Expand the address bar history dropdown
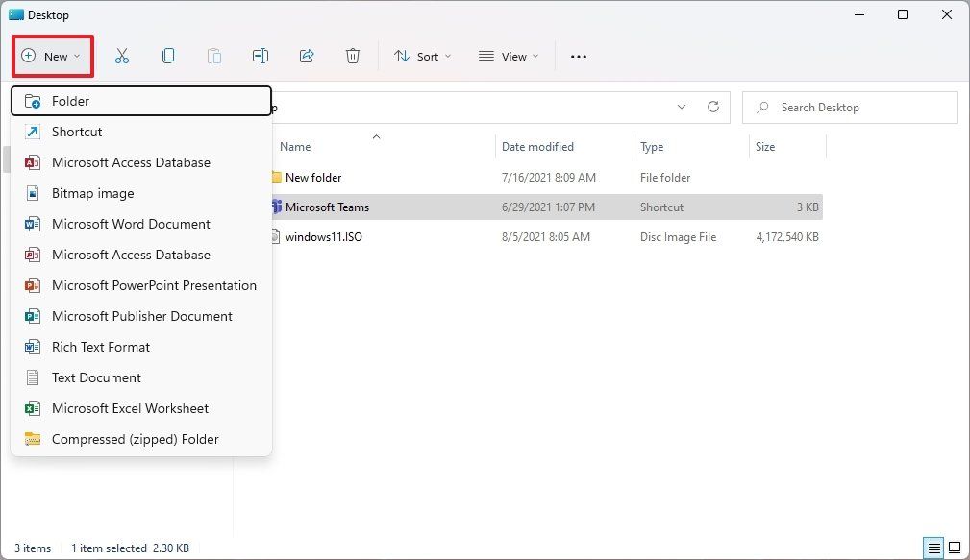Screen dimensions: 970x560 tap(682, 107)
